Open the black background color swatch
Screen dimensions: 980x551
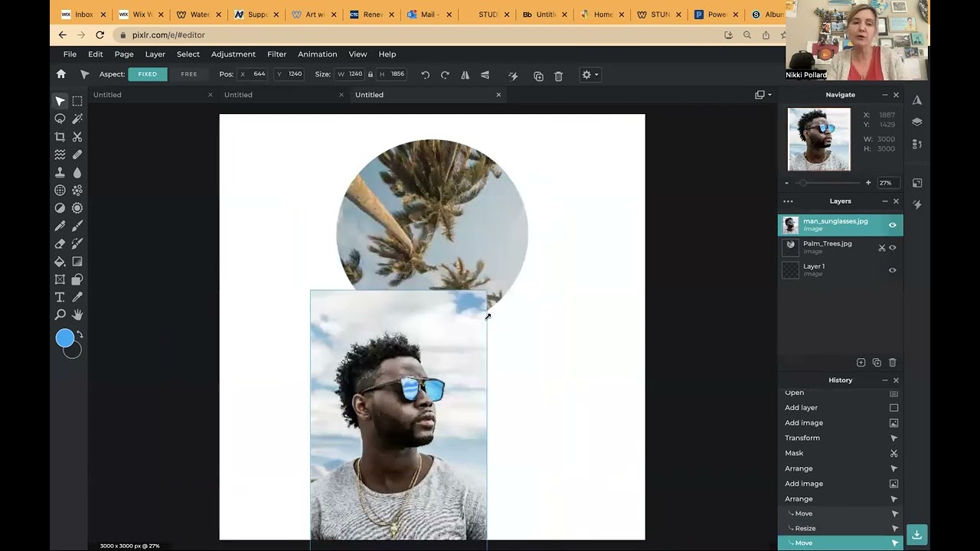coord(73,352)
